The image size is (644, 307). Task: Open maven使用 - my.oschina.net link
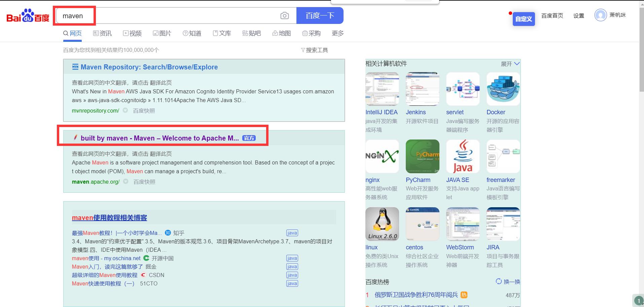(106, 258)
